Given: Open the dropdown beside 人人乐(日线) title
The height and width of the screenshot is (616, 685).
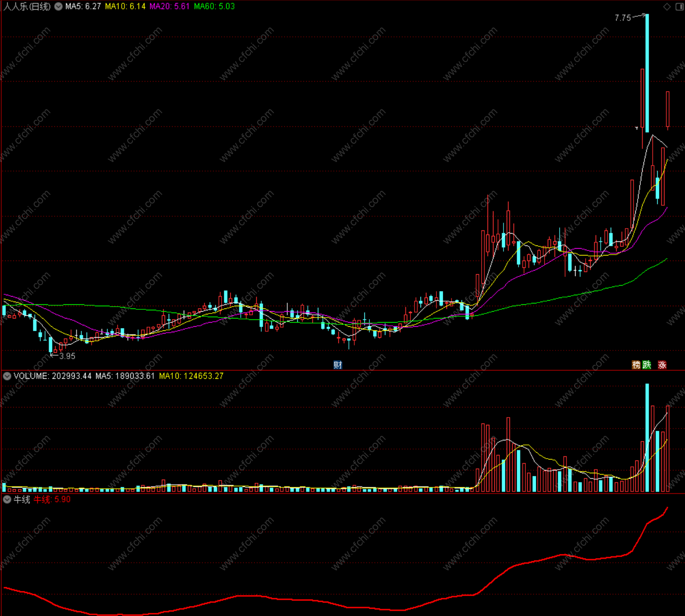Looking at the screenshot, I should click(x=58, y=6).
